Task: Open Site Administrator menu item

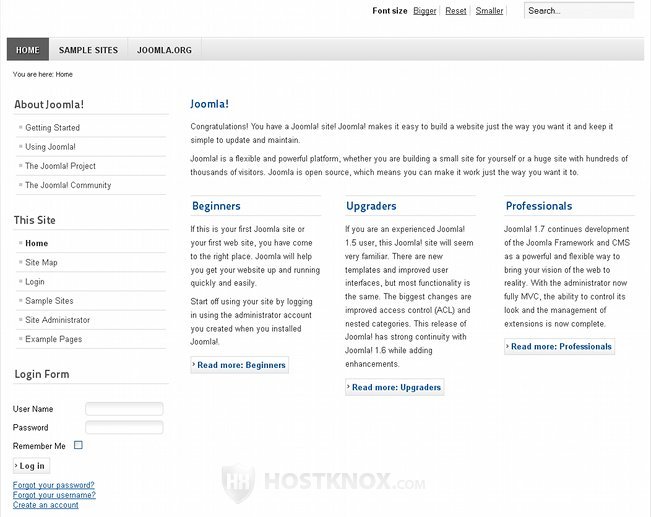Action: [57, 320]
